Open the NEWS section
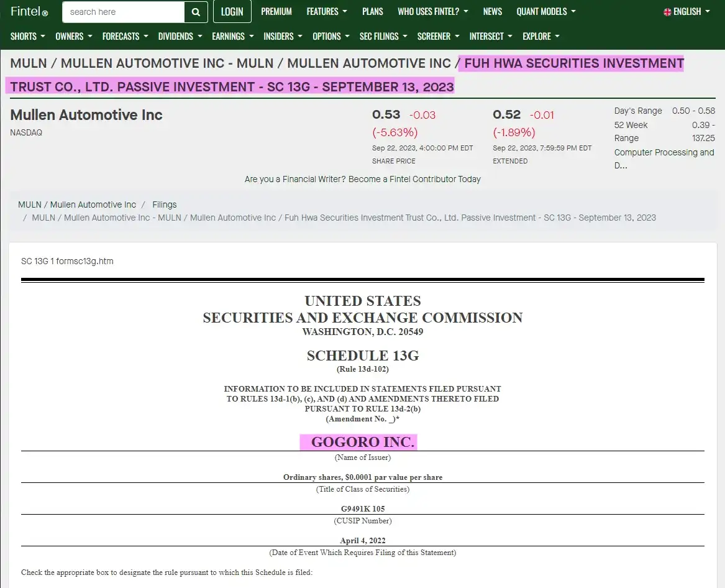This screenshot has height=588, width=725. click(493, 12)
